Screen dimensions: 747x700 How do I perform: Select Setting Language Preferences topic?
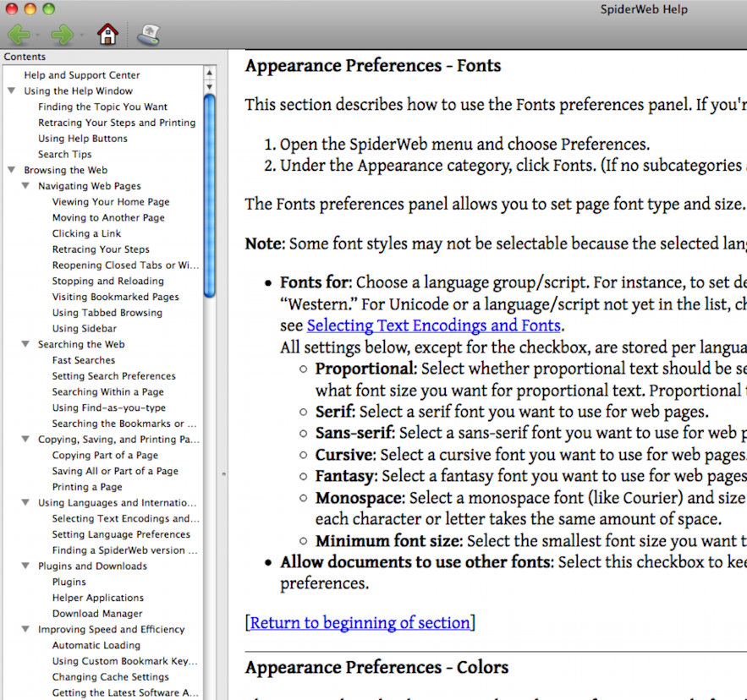[x=121, y=533]
